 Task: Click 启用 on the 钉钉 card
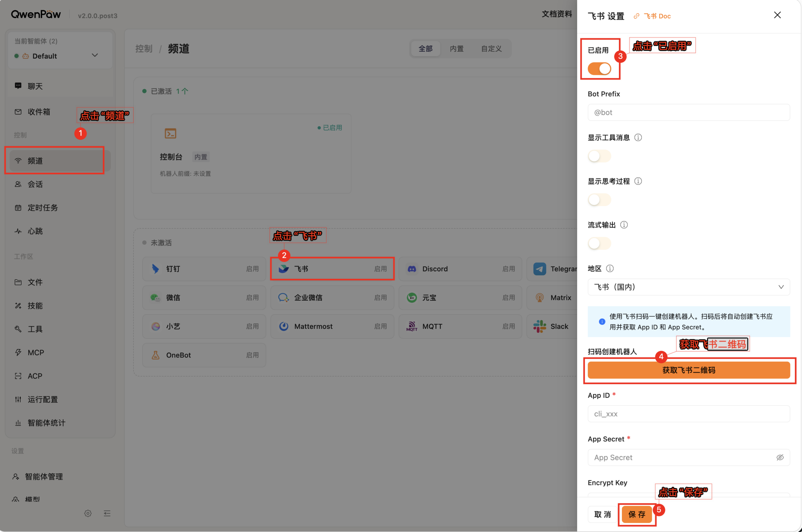(252, 269)
